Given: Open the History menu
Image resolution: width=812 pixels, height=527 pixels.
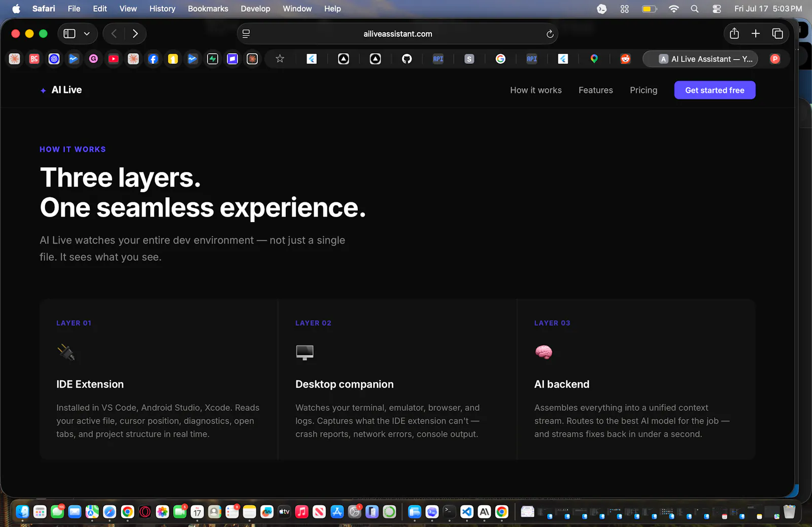Looking at the screenshot, I should (x=162, y=9).
